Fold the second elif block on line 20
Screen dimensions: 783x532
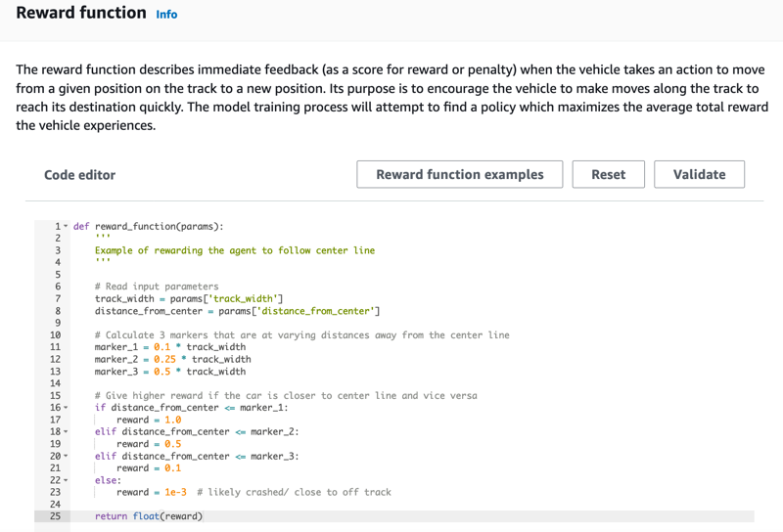click(x=66, y=456)
